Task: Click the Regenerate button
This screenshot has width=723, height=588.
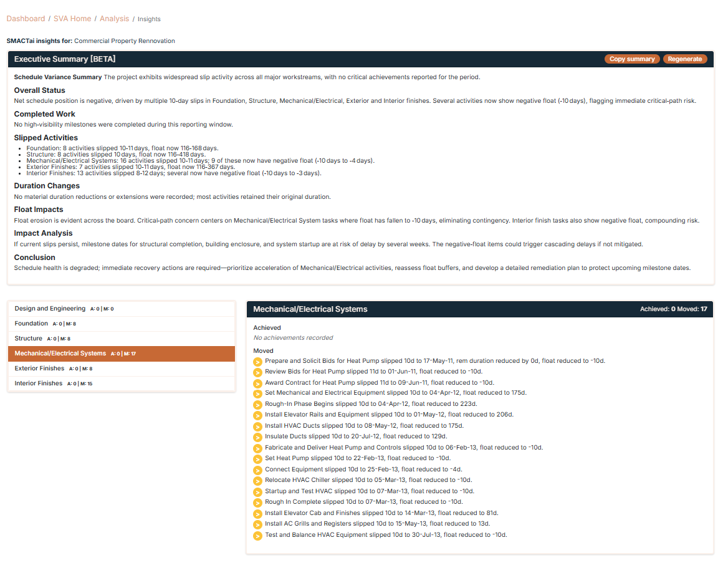Action: click(684, 59)
